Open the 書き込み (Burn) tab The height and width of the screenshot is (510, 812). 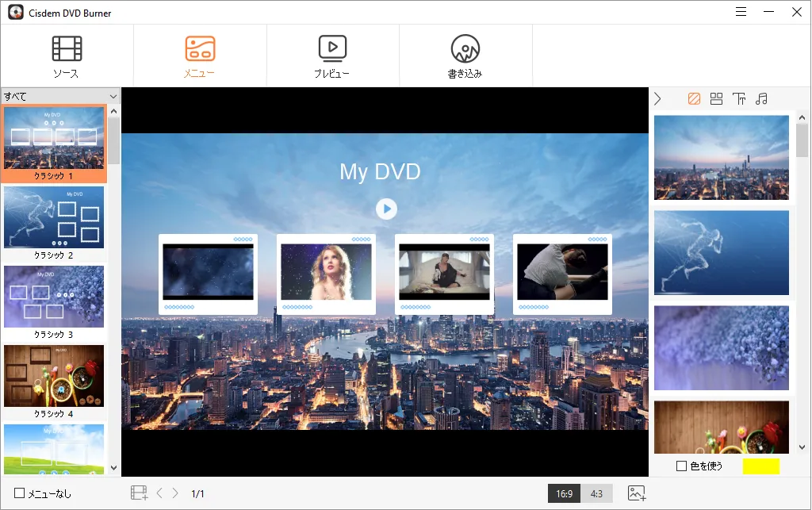[x=465, y=56]
